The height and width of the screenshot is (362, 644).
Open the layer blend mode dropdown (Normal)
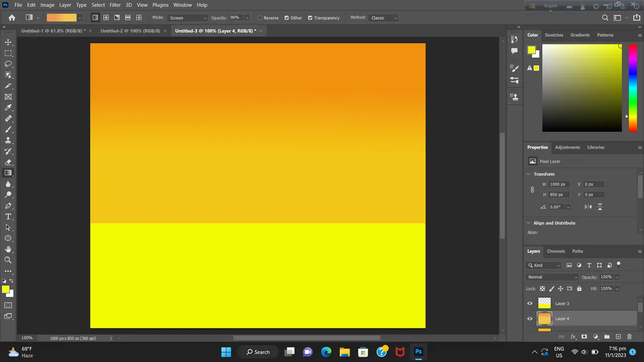pos(552,277)
